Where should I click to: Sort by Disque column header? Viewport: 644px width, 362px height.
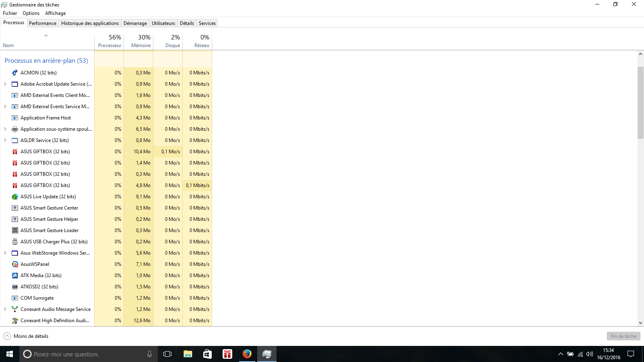[x=168, y=41]
